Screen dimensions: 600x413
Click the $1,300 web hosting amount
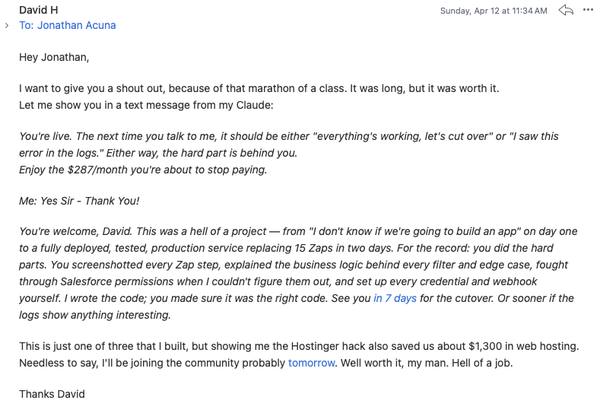(x=485, y=346)
